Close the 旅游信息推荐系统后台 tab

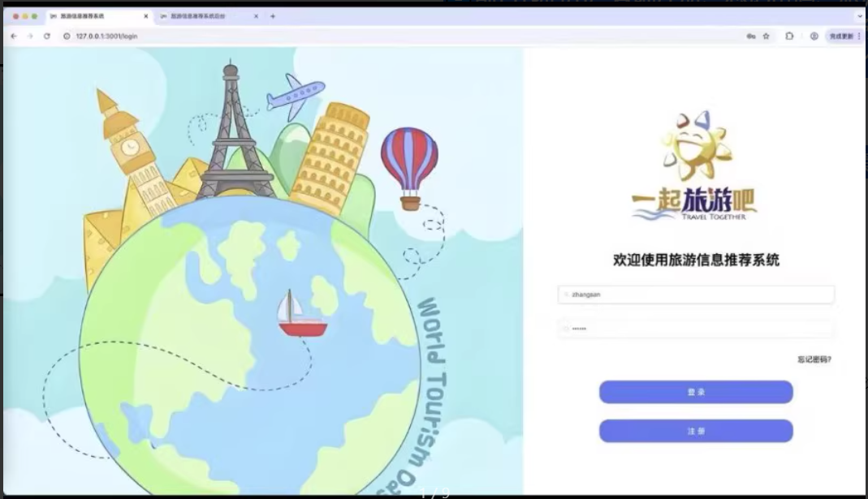point(256,16)
